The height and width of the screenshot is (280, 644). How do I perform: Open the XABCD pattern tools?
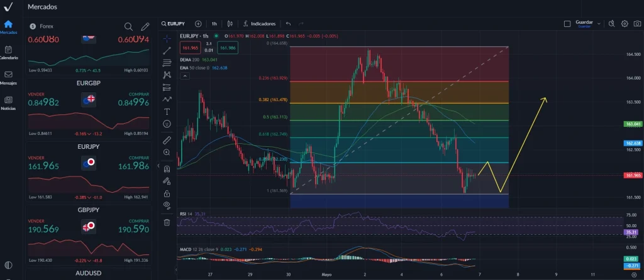(x=167, y=75)
